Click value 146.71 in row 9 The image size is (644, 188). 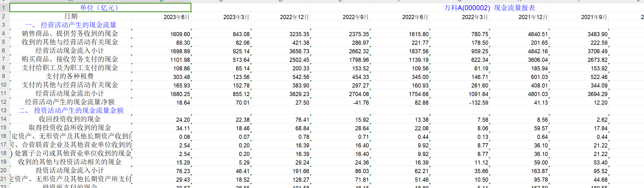(480, 77)
